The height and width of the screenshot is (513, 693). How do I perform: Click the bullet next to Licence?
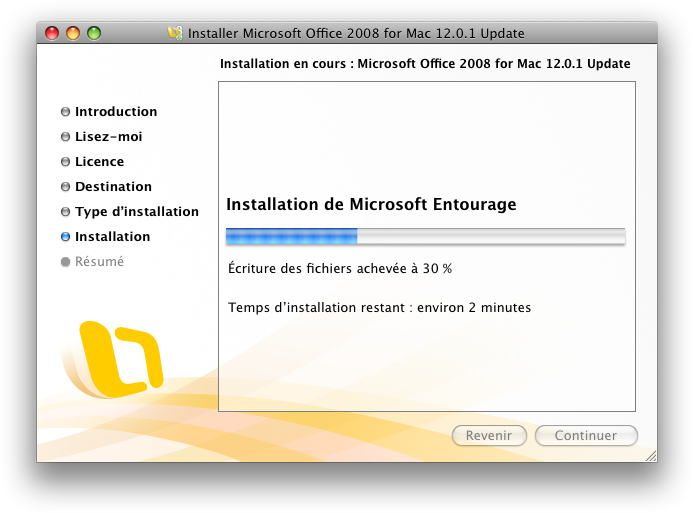(x=66, y=162)
